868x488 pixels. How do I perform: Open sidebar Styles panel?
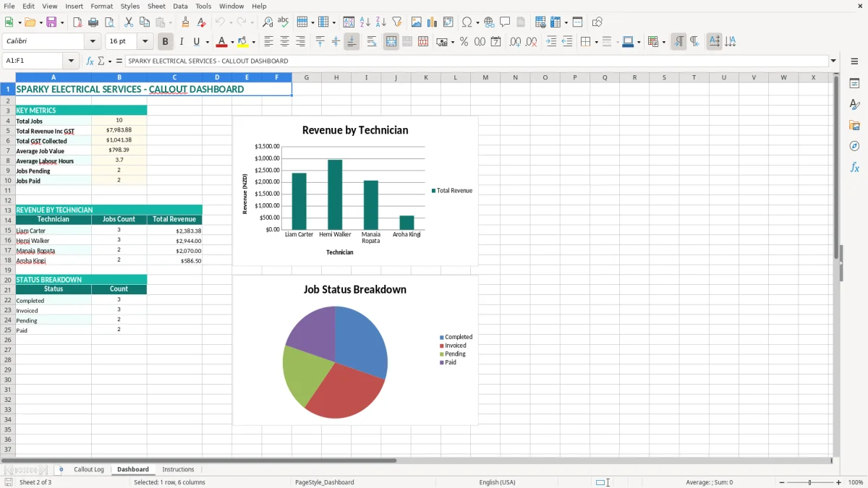tap(854, 104)
